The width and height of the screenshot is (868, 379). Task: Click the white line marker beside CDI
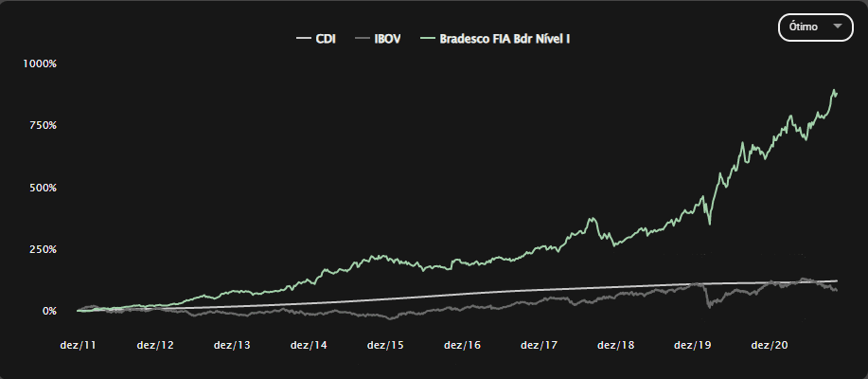[x=303, y=39]
